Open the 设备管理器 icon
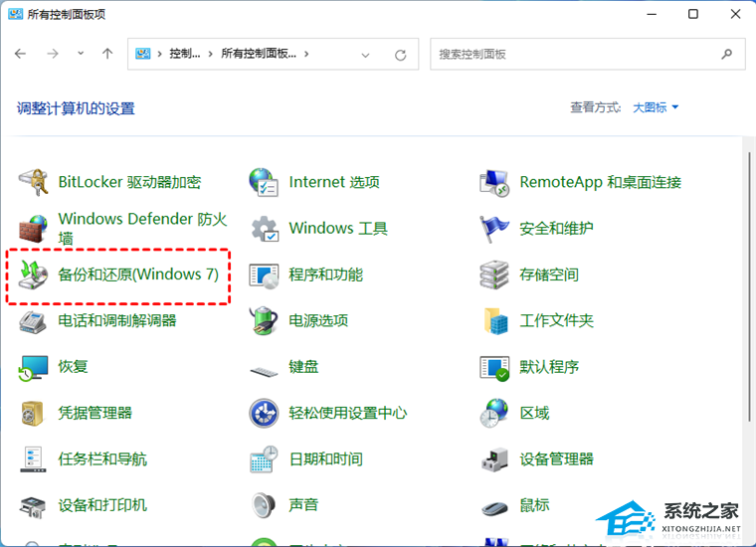 tap(494, 459)
